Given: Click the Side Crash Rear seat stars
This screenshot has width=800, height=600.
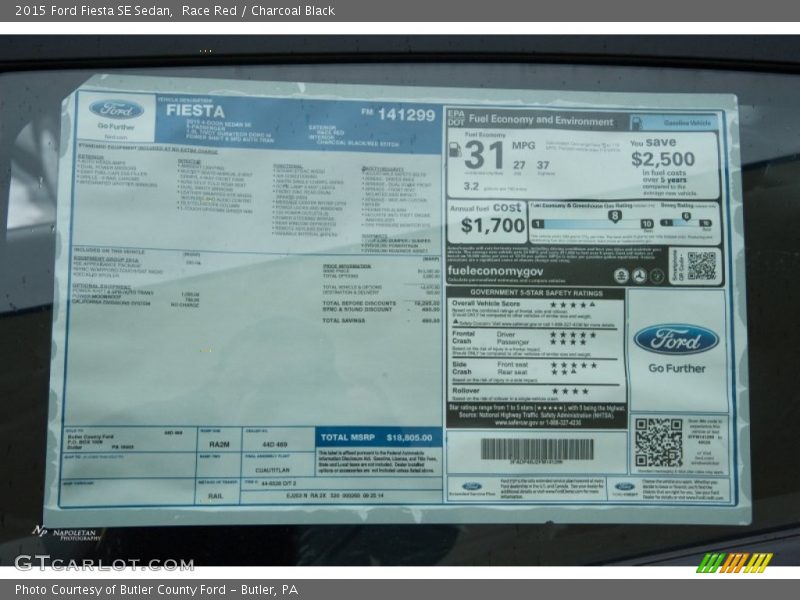Looking at the screenshot, I should pyautogui.click(x=563, y=372).
